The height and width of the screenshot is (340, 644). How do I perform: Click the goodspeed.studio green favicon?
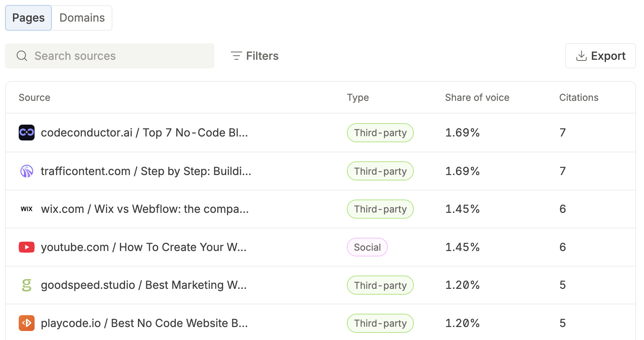tap(27, 285)
